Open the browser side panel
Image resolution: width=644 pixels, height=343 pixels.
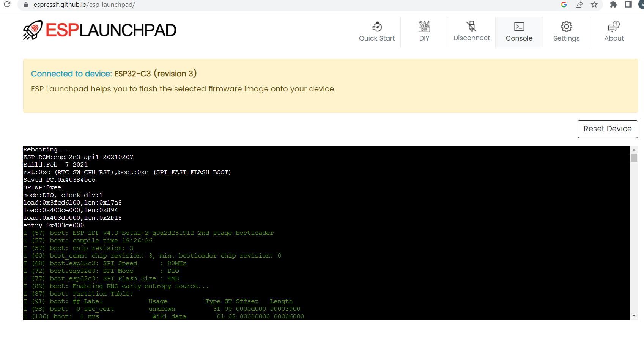click(x=628, y=5)
